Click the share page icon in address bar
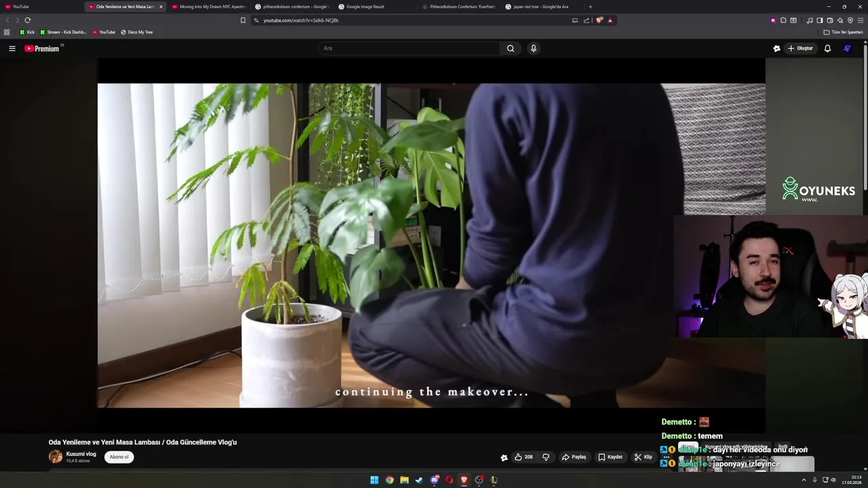868x488 pixels. (587, 20)
